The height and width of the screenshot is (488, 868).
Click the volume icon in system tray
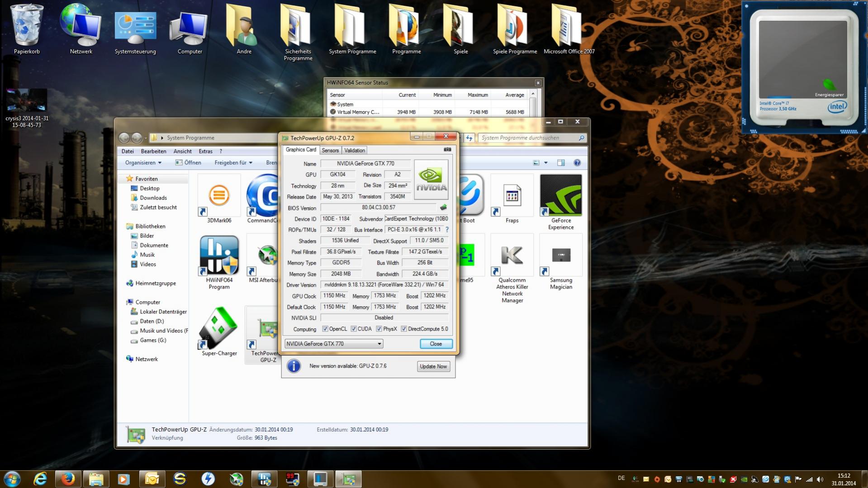tap(820, 479)
